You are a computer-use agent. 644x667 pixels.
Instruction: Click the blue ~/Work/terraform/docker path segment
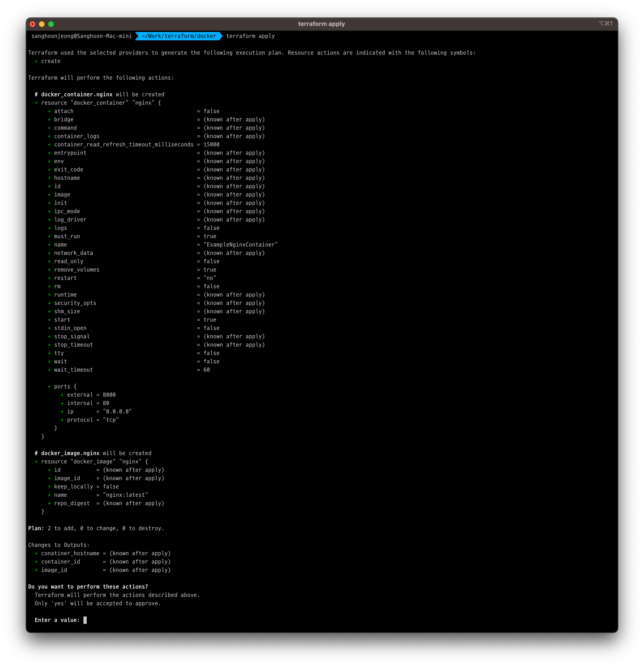tap(179, 36)
